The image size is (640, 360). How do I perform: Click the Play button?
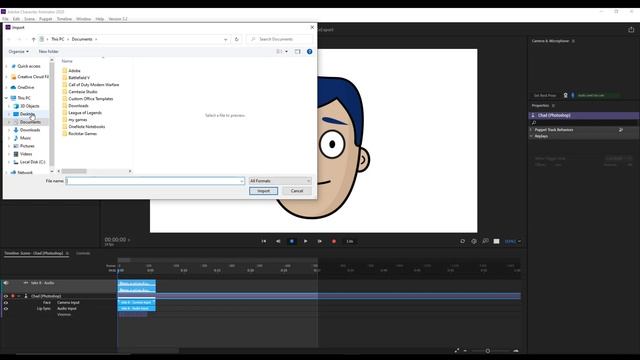305,241
